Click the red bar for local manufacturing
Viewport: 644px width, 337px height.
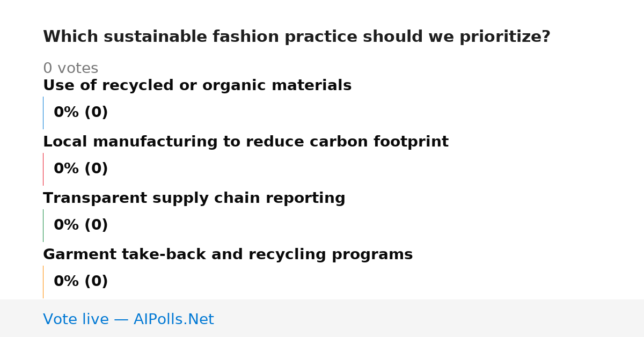43,169
